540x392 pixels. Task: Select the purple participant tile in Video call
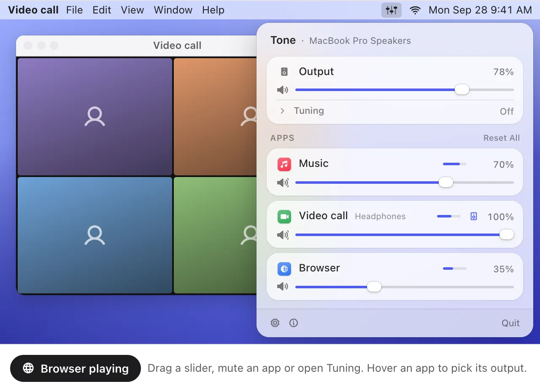coord(95,117)
